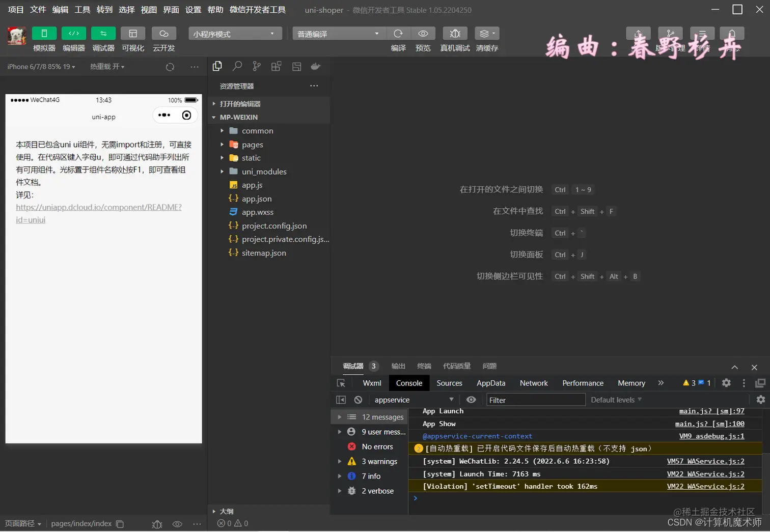Click the simulator capsule menu dots
770x532 pixels.
[x=164, y=115]
